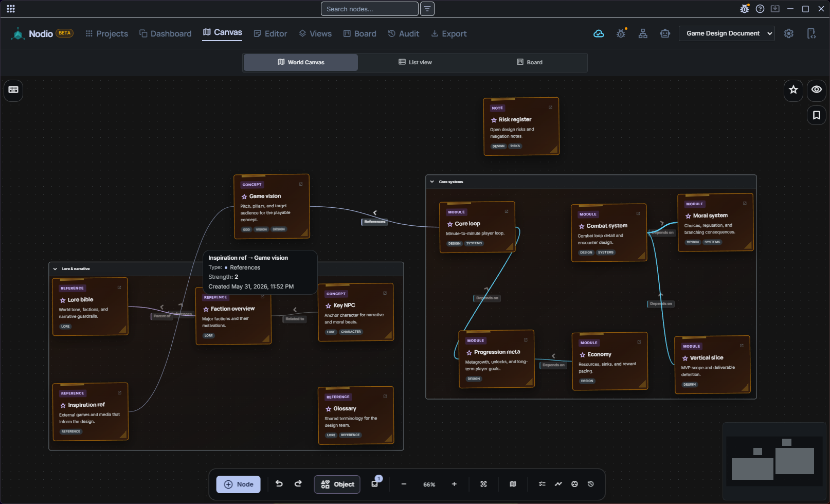Viewport: 830px width, 504px height.
Task: Focus the Search nodes field
Action: click(x=369, y=9)
